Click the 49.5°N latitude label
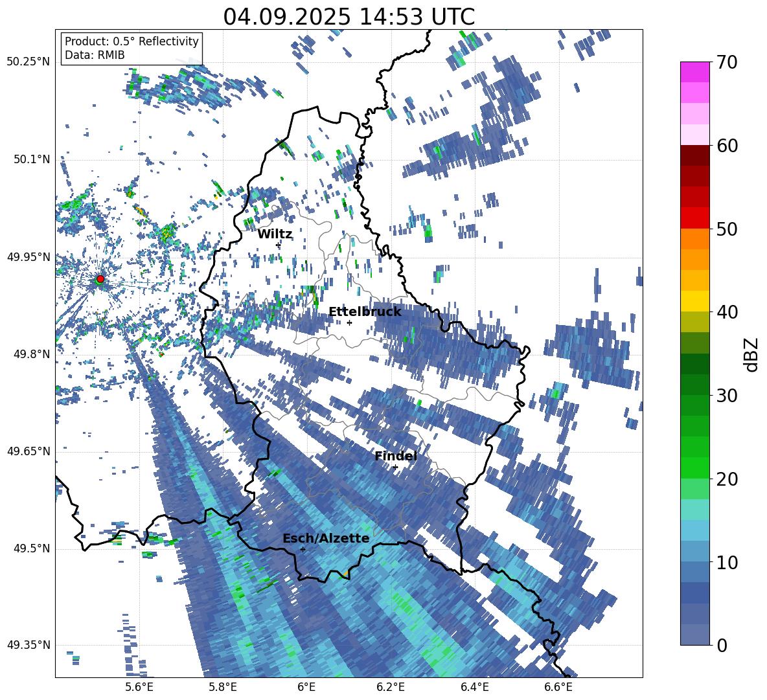This screenshot has height=700, width=767. coord(31,548)
